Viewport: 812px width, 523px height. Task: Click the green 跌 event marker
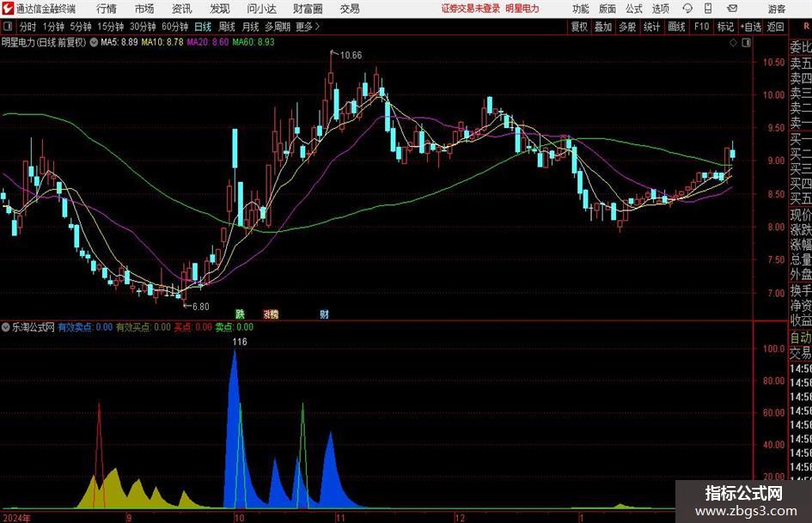tap(240, 313)
